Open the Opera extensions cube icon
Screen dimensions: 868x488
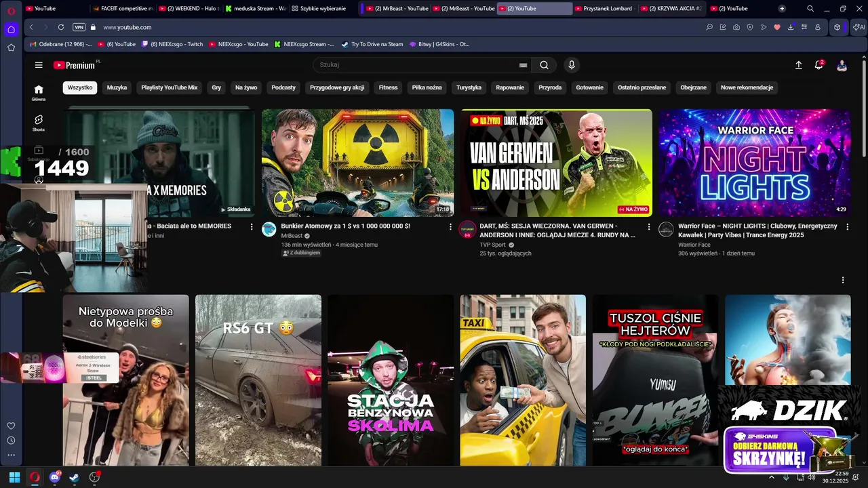[x=837, y=27]
